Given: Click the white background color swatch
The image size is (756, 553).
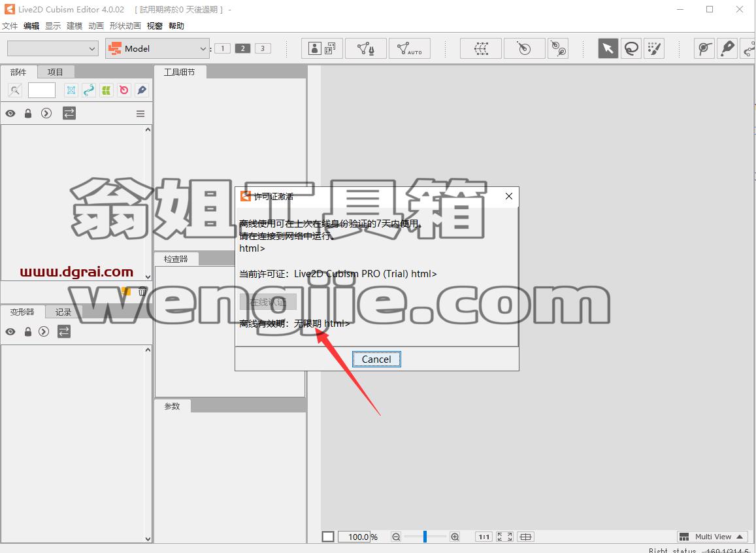Looking at the screenshot, I should (x=328, y=537).
